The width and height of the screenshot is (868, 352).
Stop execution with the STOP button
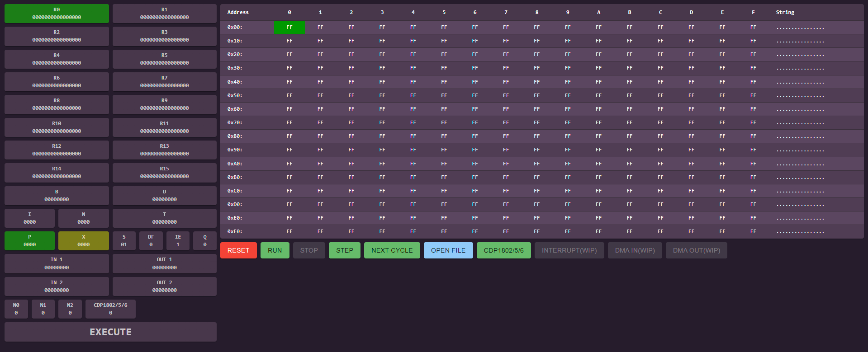[309, 250]
